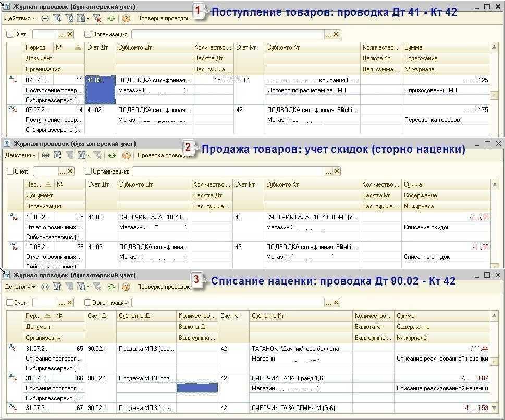Click Сумма column header in middle window
The height and width of the screenshot is (420, 505).
coord(446,184)
